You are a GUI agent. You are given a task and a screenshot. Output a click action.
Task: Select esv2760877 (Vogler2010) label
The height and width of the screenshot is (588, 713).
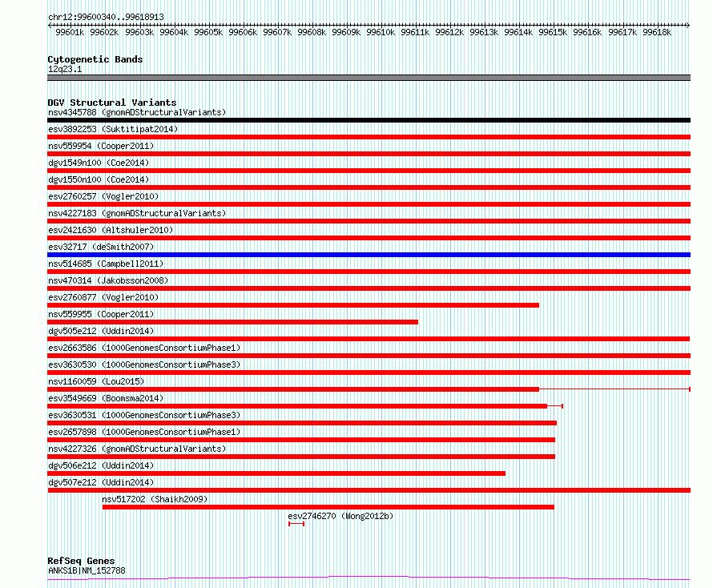pyautogui.click(x=103, y=297)
